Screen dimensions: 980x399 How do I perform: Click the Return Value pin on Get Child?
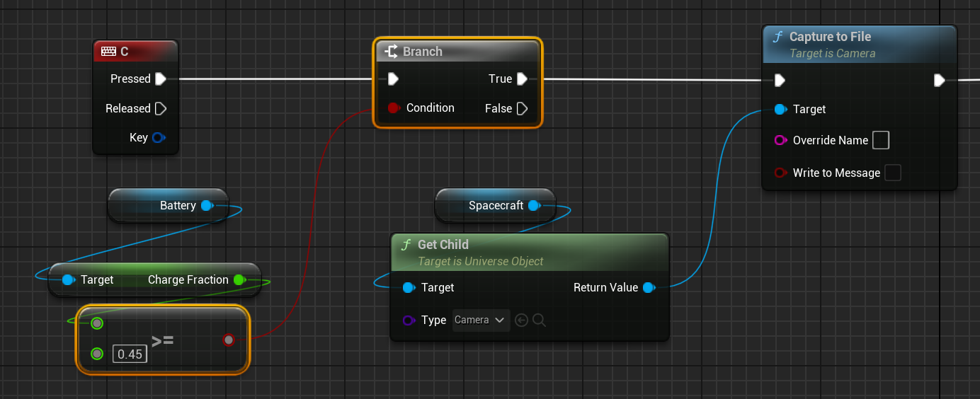[x=648, y=287]
